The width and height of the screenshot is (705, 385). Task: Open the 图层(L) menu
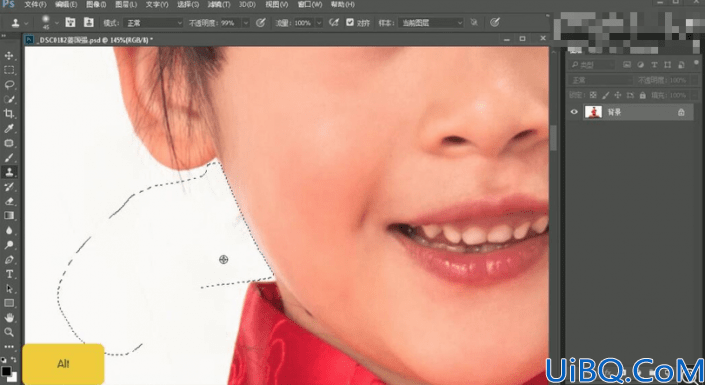(126, 4)
